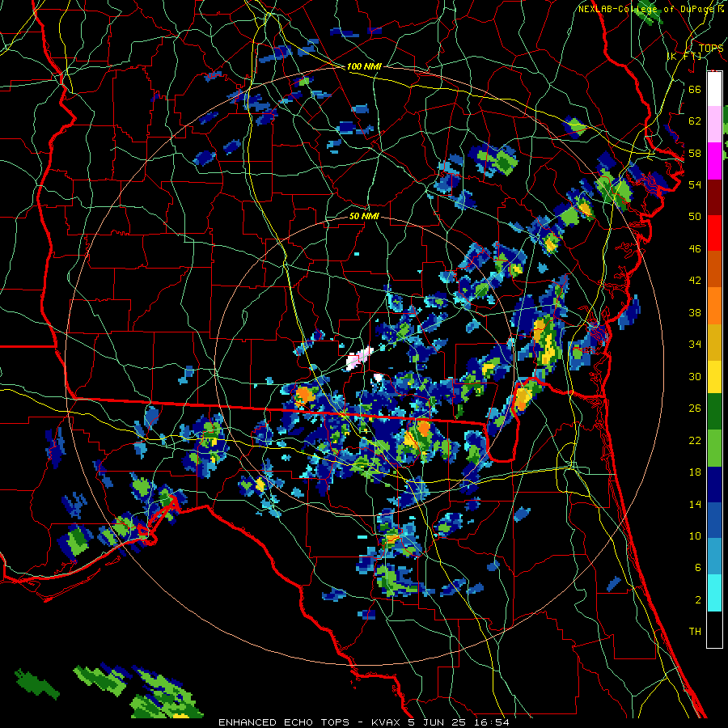
Task: Click the "18" legend value
Action: [695, 472]
